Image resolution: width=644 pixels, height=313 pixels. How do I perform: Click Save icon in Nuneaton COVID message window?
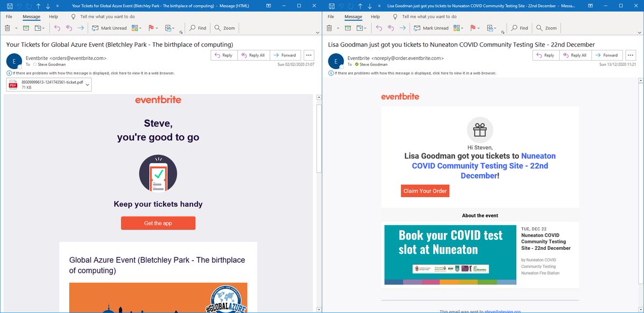[x=332, y=6]
